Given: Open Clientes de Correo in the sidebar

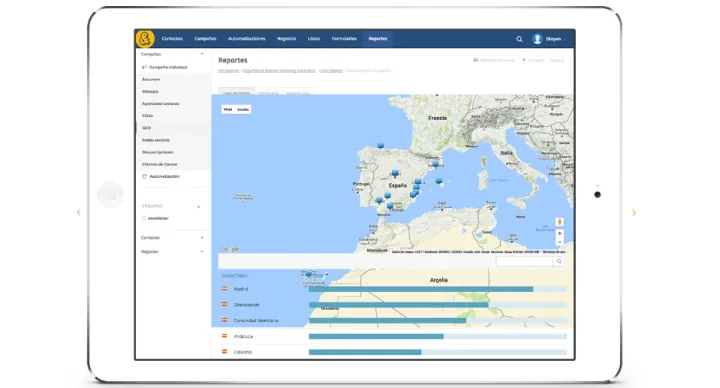Looking at the screenshot, I should click(x=159, y=164).
